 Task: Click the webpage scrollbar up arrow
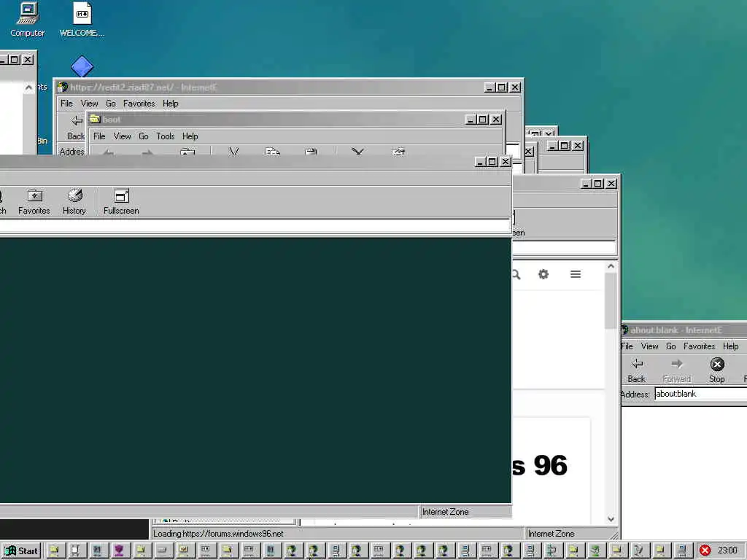[x=611, y=267]
